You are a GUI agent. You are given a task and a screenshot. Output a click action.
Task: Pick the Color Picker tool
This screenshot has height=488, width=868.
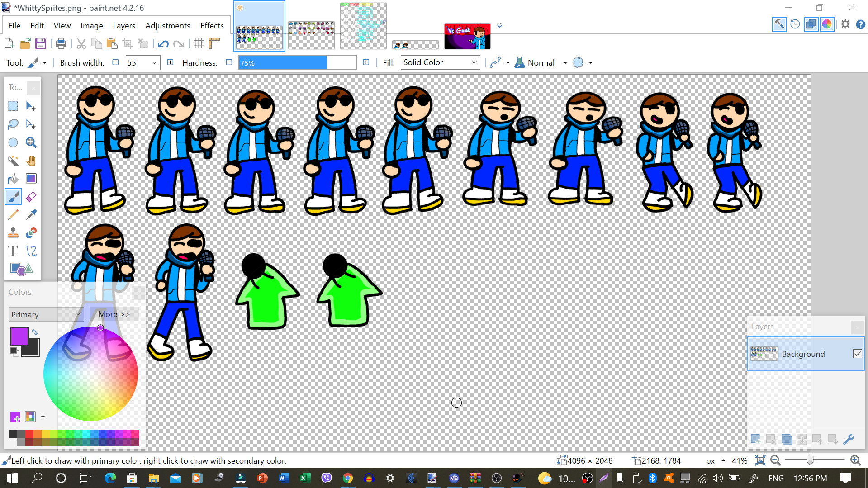click(x=31, y=214)
